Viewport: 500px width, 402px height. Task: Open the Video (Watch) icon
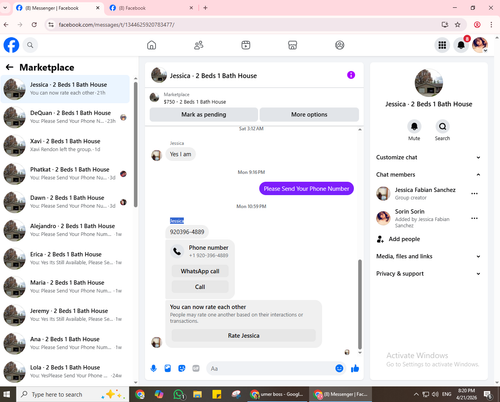246,45
